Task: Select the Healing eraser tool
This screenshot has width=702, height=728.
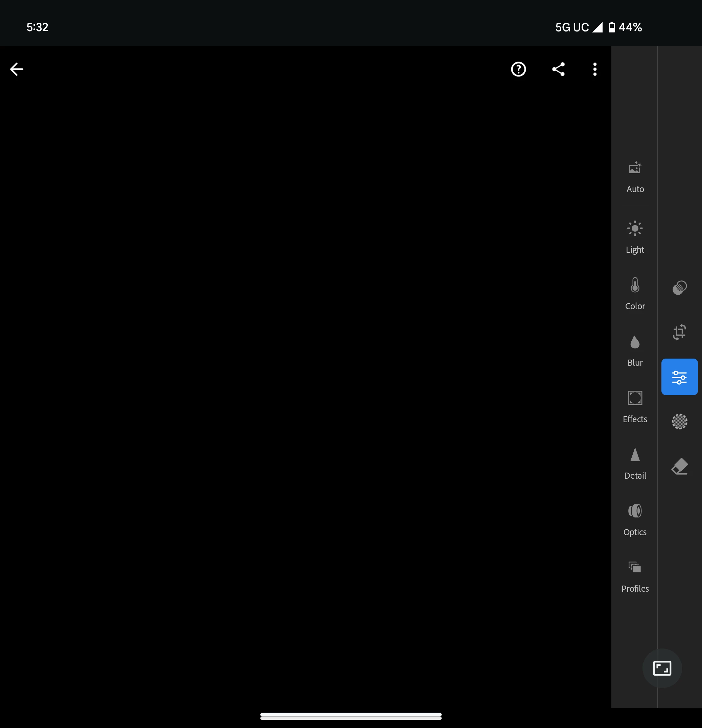Action: tap(679, 466)
